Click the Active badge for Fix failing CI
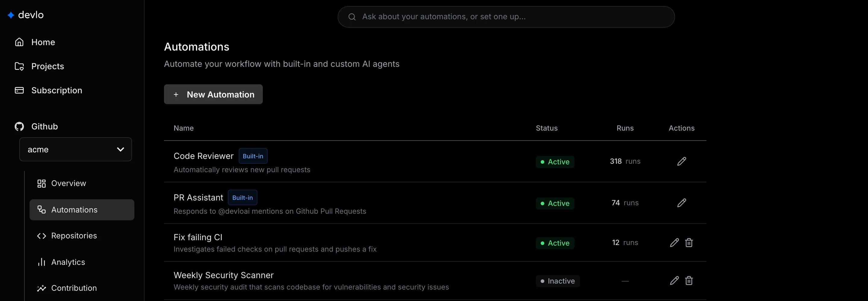The image size is (868, 301). point(555,243)
